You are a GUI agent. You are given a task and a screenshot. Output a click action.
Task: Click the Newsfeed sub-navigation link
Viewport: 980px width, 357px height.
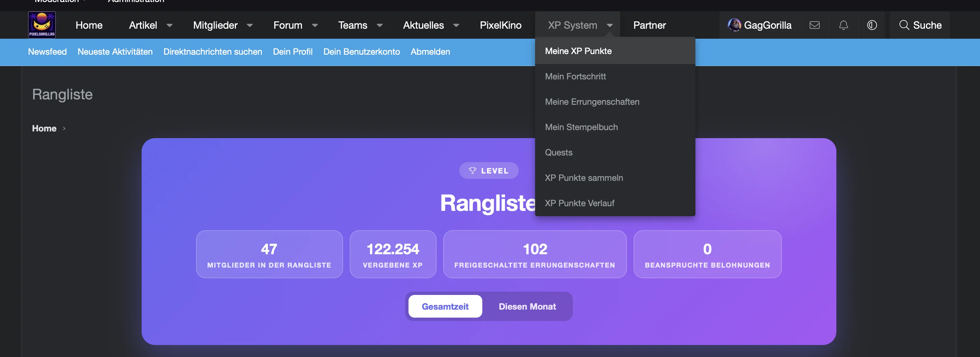(47, 52)
